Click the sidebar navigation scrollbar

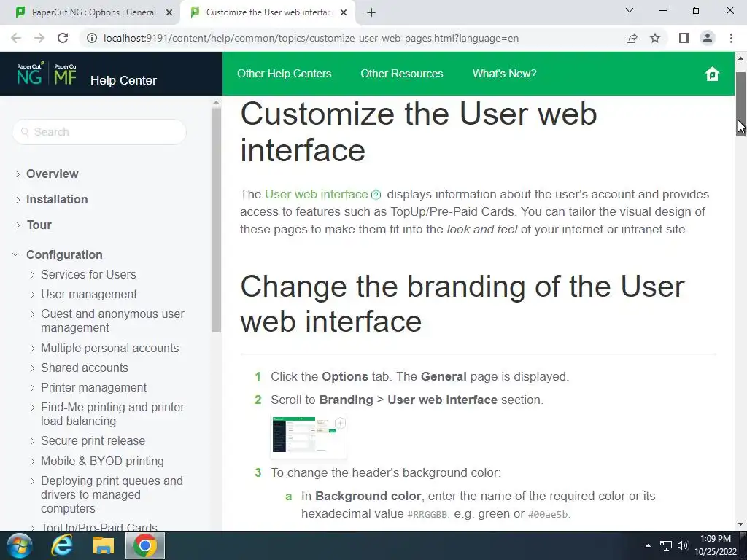pyautogui.click(x=216, y=220)
